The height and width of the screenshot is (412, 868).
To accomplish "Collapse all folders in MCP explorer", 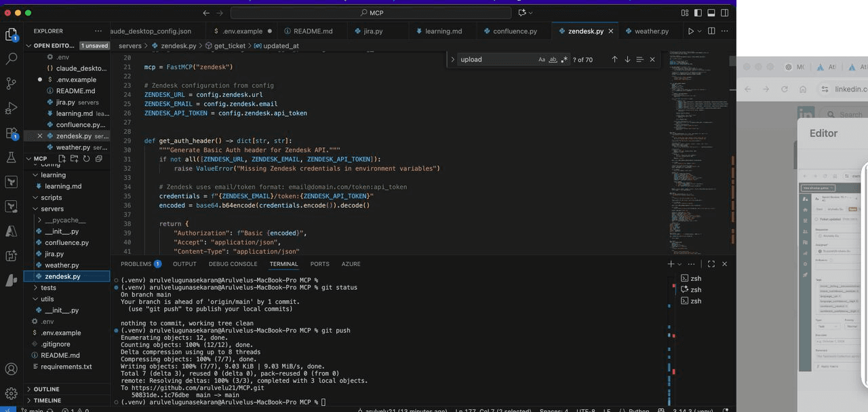I will [x=98, y=159].
